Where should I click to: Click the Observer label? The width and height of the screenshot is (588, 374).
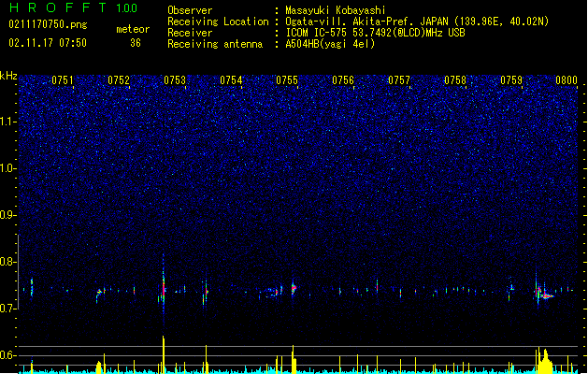click(x=190, y=10)
